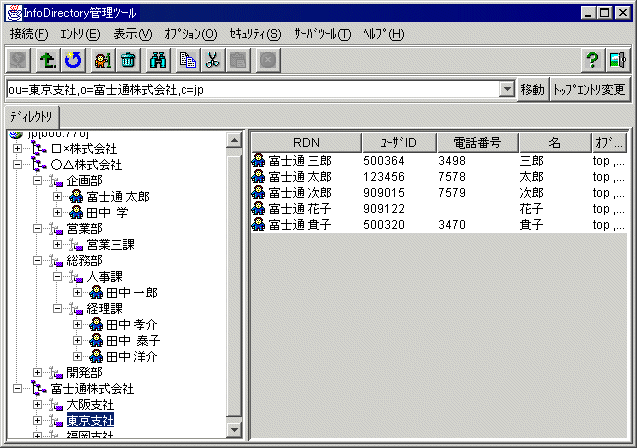The height and width of the screenshot is (448, 637).
Task: Open the DN address bar dropdown arrow
Action: tap(507, 89)
